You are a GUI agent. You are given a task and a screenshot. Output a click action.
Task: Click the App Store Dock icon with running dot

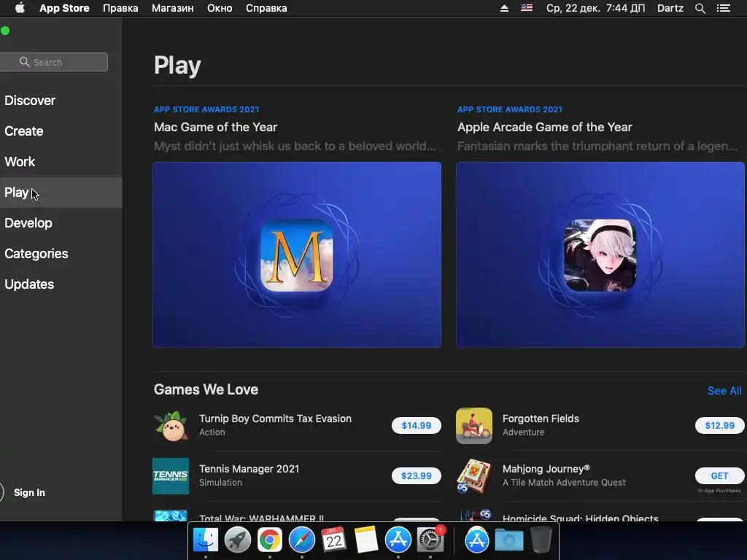pyautogui.click(x=398, y=540)
